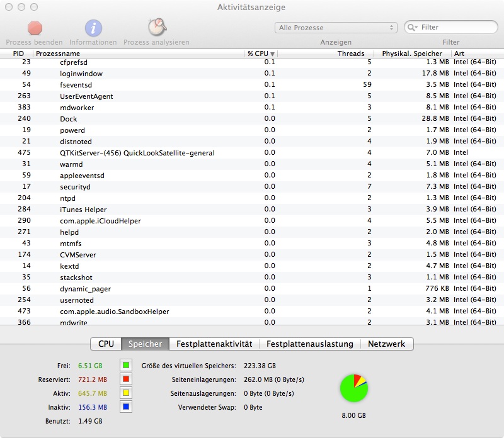
Task: Sort by the Threads column header
Action: 326,53
